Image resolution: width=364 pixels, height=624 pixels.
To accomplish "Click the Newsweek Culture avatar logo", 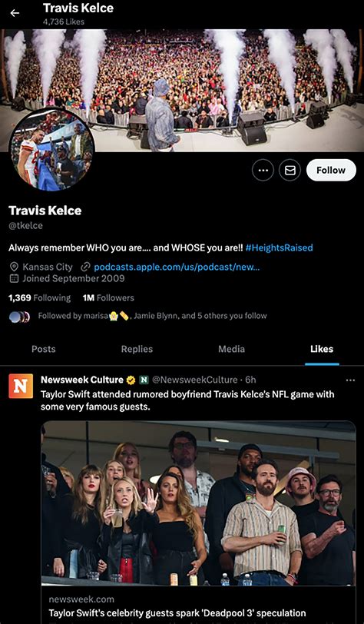I will 21,386.
